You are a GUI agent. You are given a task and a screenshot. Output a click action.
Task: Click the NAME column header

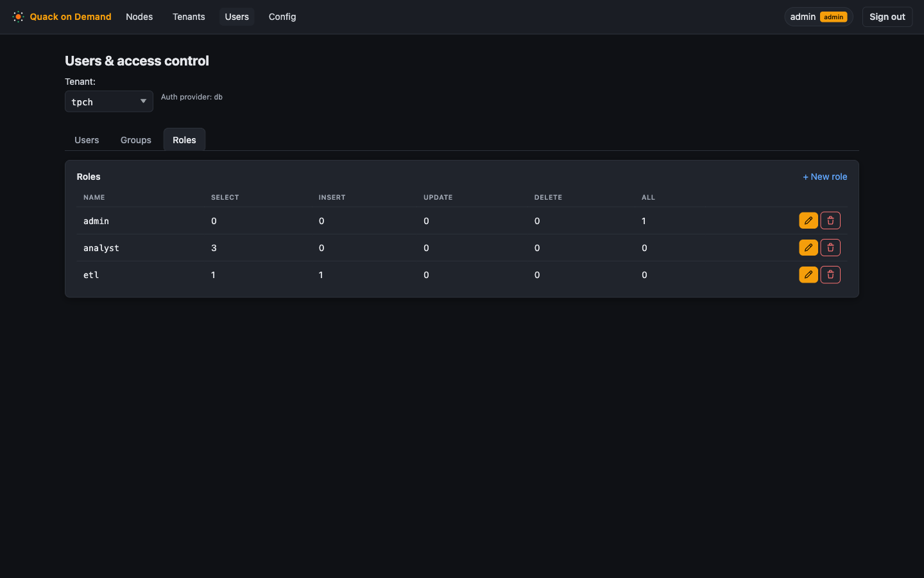94,197
